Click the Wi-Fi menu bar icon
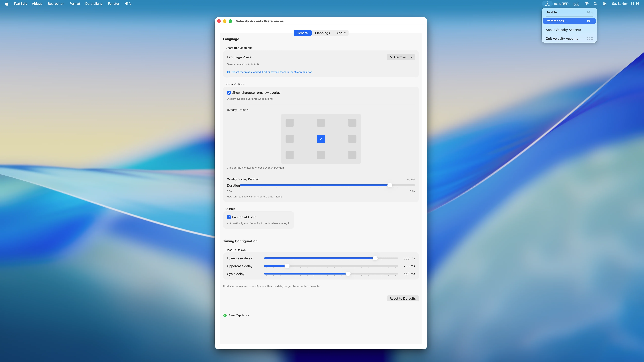The height and width of the screenshot is (362, 644). click(x=587, y=4)
